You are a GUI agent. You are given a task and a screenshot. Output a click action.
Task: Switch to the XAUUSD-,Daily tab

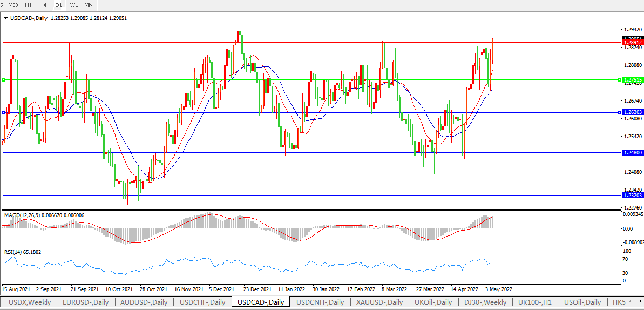click(379, 302)
